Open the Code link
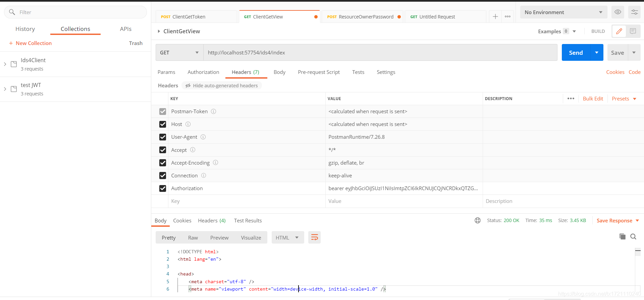This screenshot has height=300, width=644. [635, 72]
